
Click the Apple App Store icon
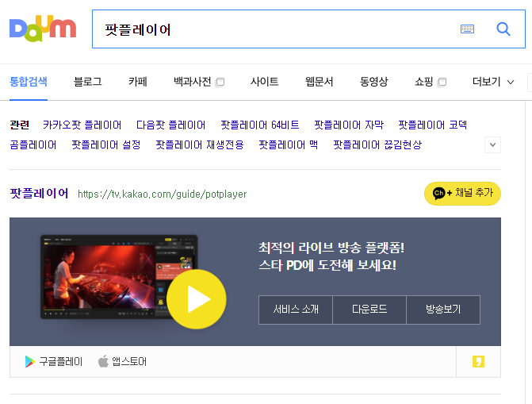coord(103,361)
